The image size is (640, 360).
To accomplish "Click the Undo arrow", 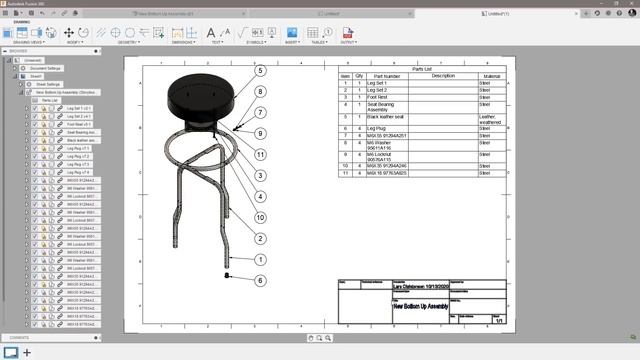I will pos(42,13).
